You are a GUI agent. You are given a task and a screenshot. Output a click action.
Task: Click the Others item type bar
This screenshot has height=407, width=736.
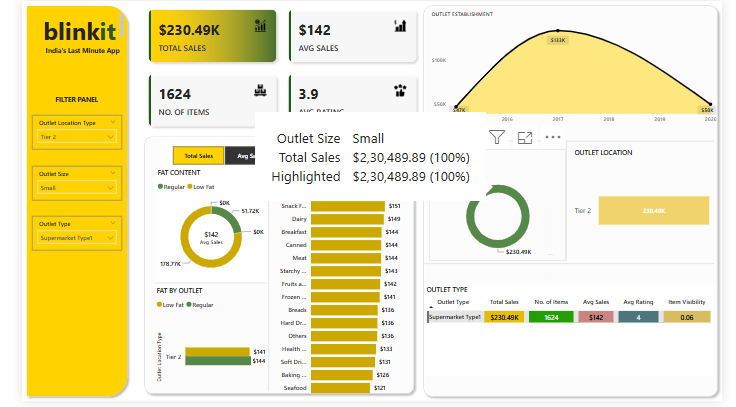(x=344, y=336)
